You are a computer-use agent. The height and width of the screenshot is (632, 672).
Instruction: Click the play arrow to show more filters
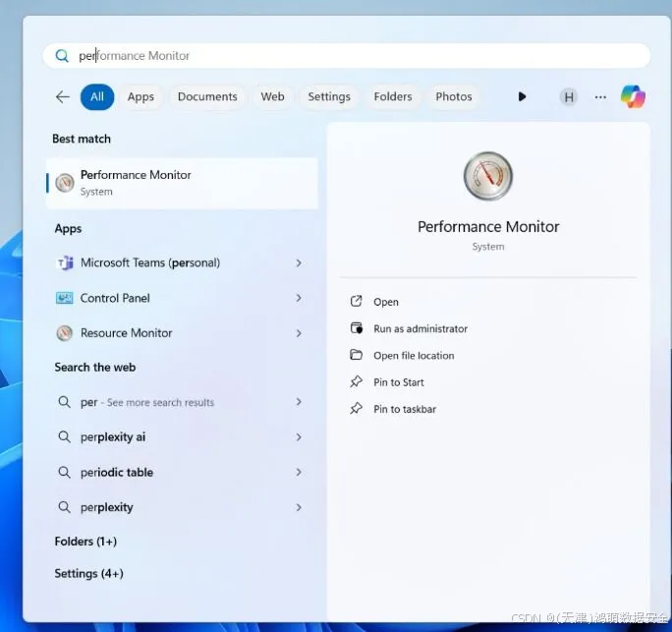pos(522,97)
